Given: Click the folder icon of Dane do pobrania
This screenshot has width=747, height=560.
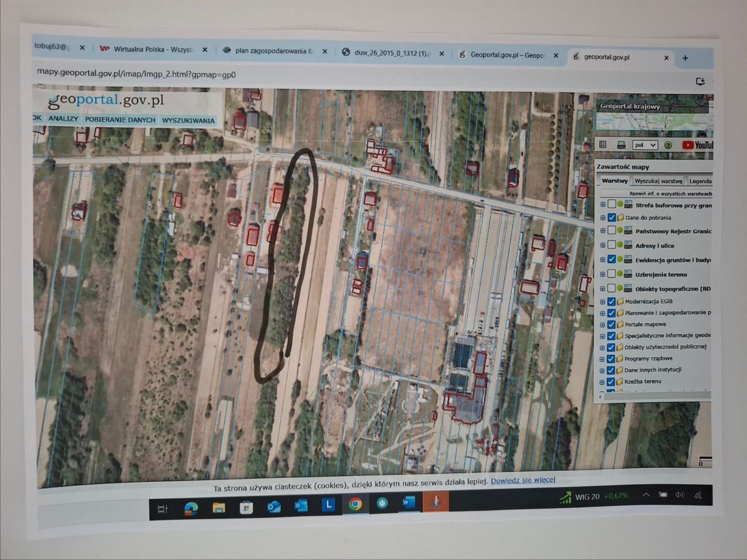Looking at the screenshot, I should (x=621, y=218).
